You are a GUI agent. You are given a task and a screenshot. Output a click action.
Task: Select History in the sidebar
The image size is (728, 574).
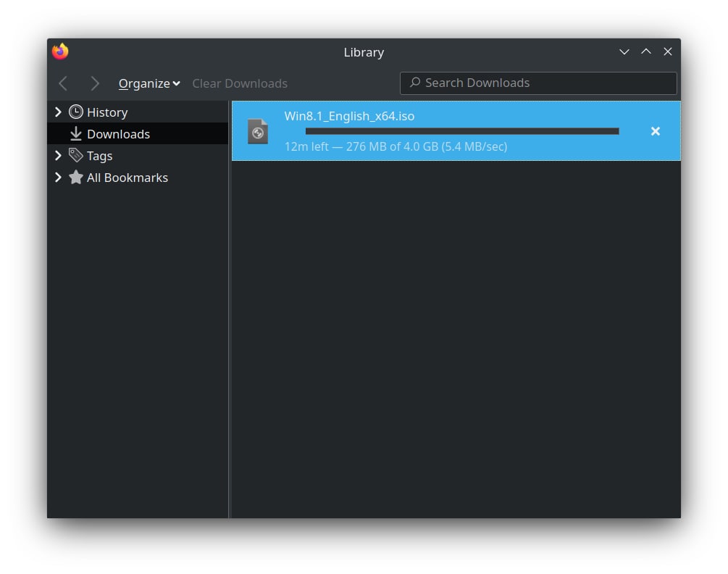[x=107, y=112]
